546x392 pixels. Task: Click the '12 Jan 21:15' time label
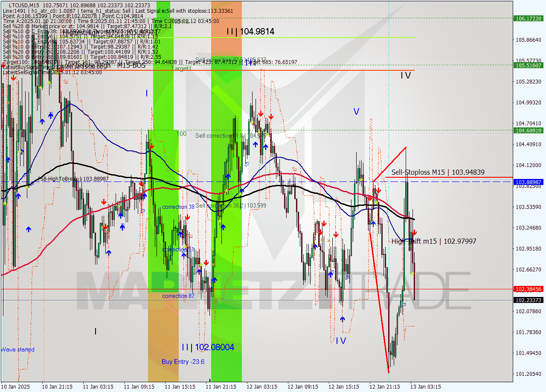[x=385, y=387]
